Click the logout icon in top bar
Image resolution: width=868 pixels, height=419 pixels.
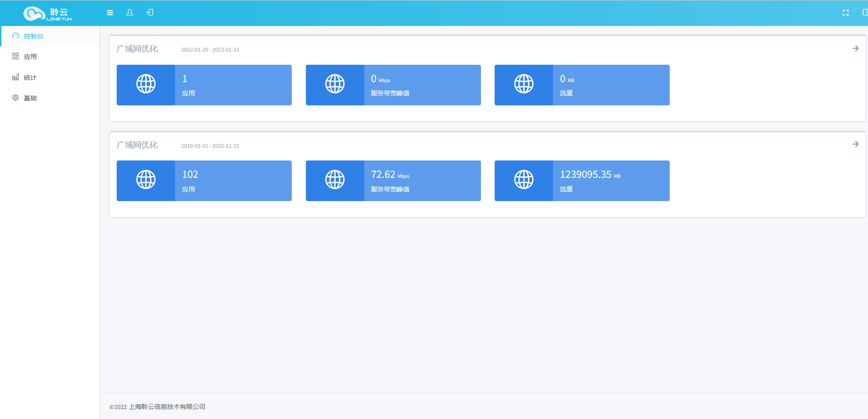click(150, 13)
